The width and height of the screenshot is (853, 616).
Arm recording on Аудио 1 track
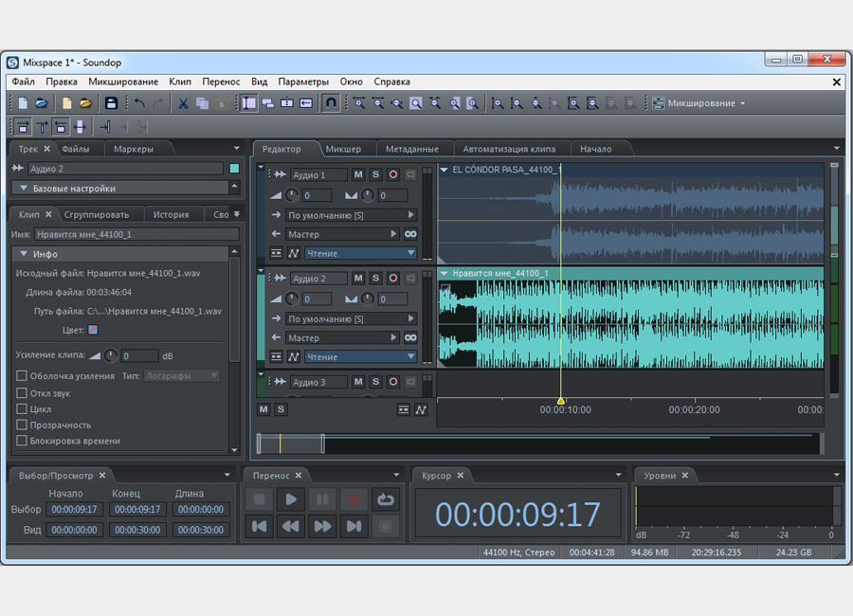[x=392, y=174]
